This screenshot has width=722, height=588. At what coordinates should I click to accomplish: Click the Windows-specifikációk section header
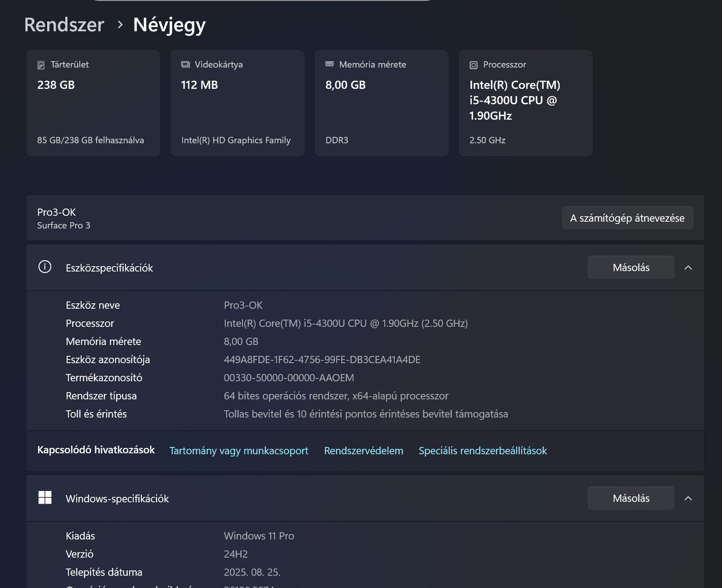point(365,498)
